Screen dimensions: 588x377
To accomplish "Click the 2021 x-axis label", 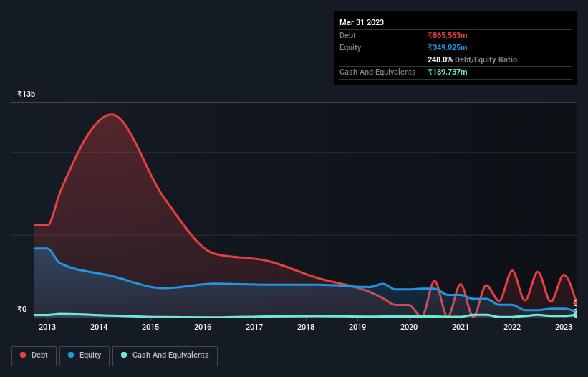I will pos(461,327).
